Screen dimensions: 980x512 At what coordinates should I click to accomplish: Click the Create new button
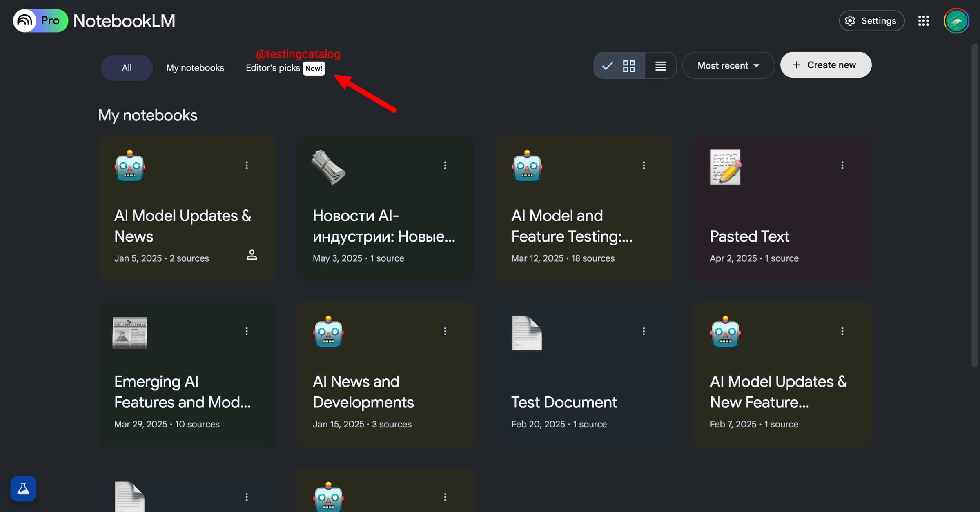[825, 65]
